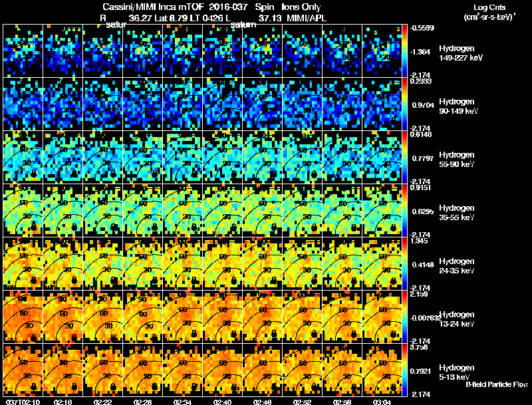Click the -1.364 color scale midpoint
Viewport: 532px width, 405px height.
coord(420,52)
